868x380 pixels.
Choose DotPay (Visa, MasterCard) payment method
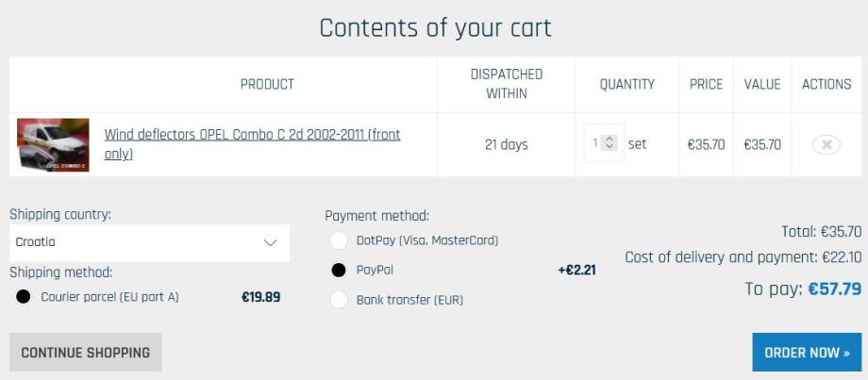[338, 240]
